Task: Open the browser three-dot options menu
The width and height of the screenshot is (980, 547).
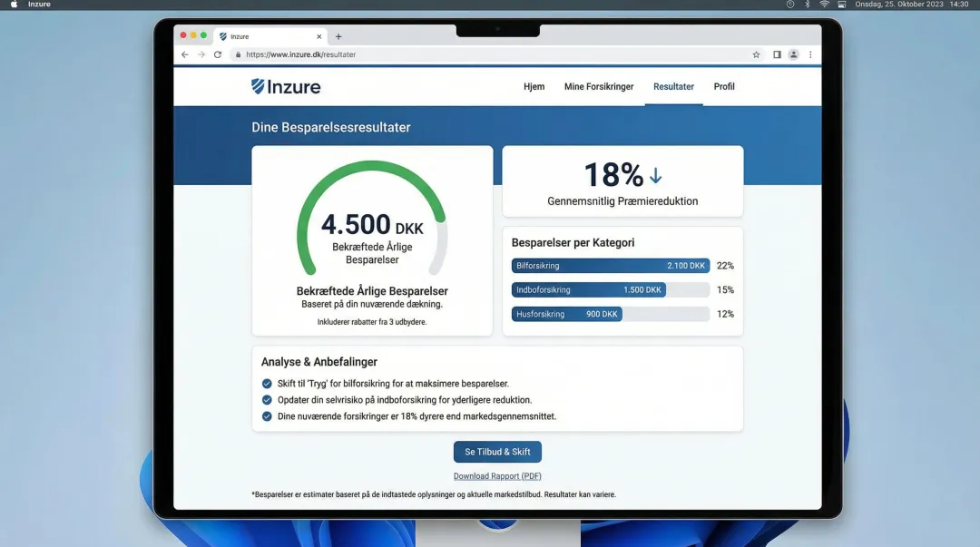Action: coord(810,54)
